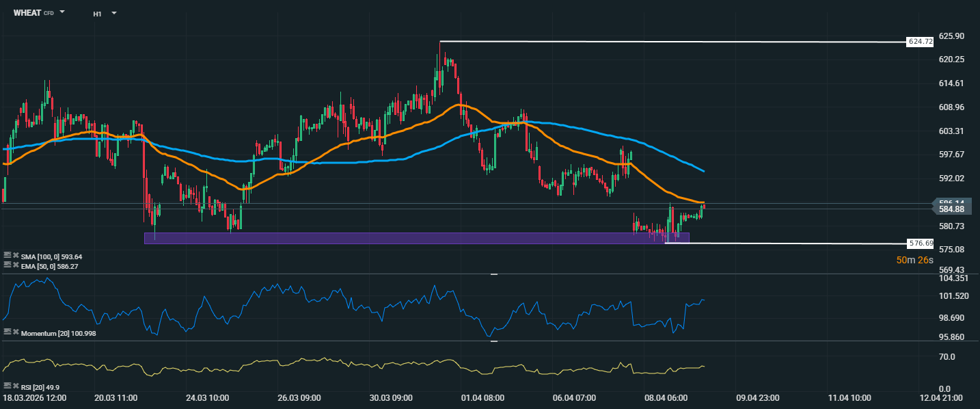Screen dimensions: 980x409
Task: Open the WHEAT symbol dropdown arrow
Action: coord(62,12)
